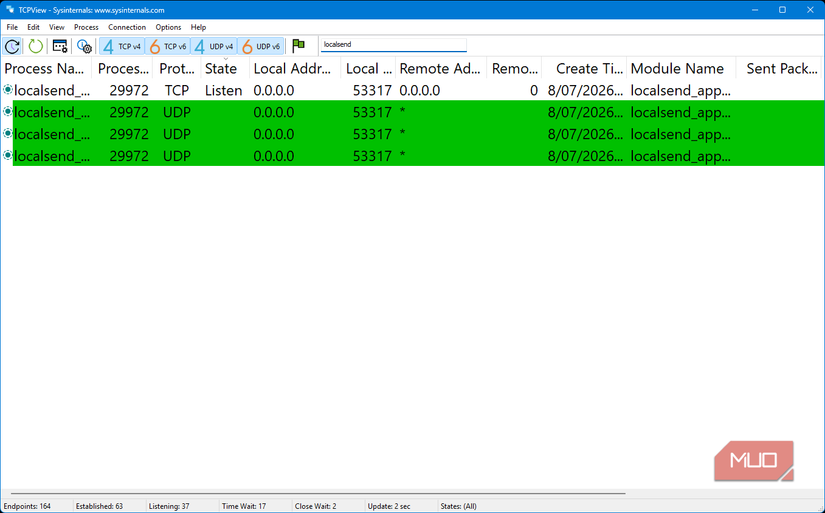
Task: Click the Endpoints: 164 status entry
Action: [x=27, y=506]
